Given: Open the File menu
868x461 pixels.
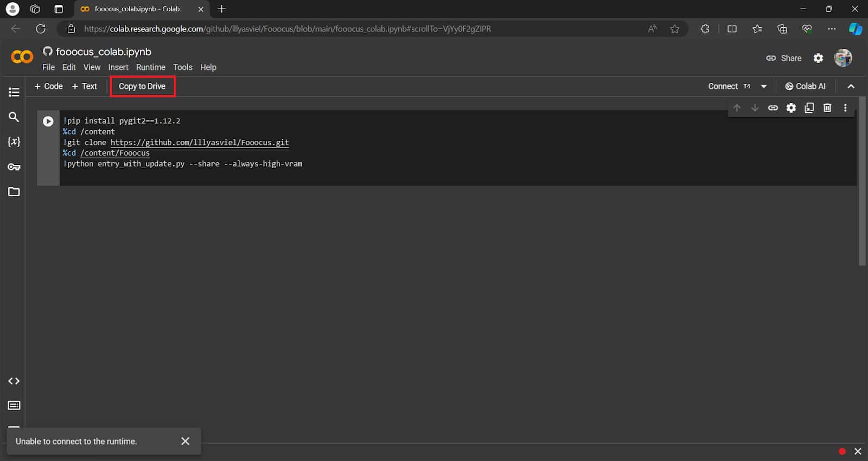Looking at the screenshot, I should coord(49,67).
